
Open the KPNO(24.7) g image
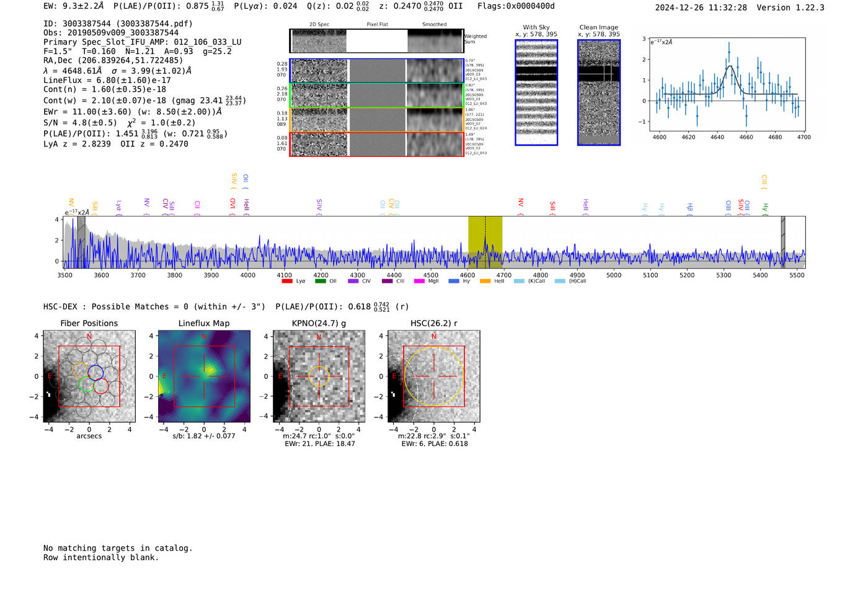pyautogui.click(x=319, y=376)
